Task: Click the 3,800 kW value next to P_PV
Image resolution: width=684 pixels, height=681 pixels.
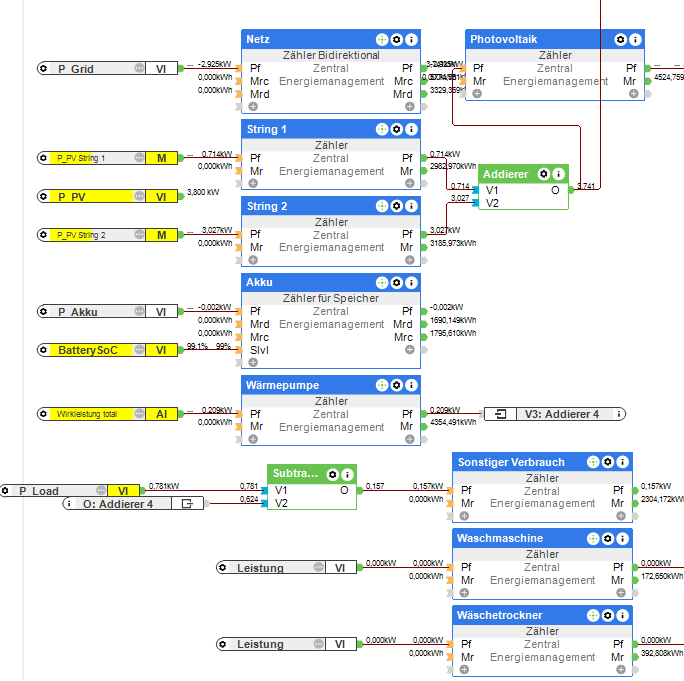Action: tap(203, 192)
